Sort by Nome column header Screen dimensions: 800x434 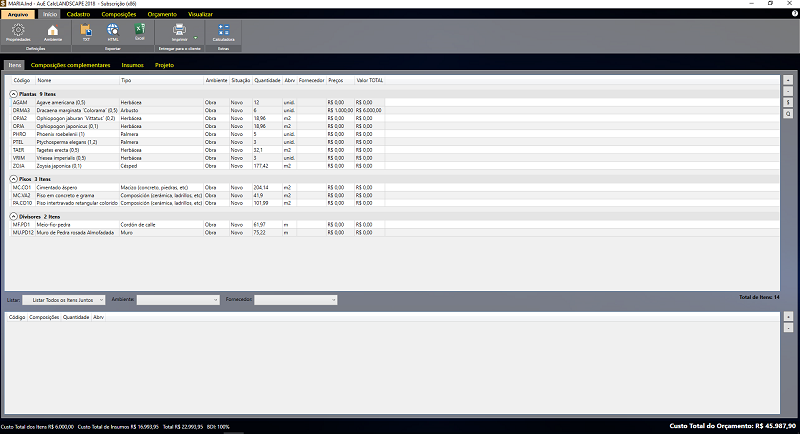point(77,81)
